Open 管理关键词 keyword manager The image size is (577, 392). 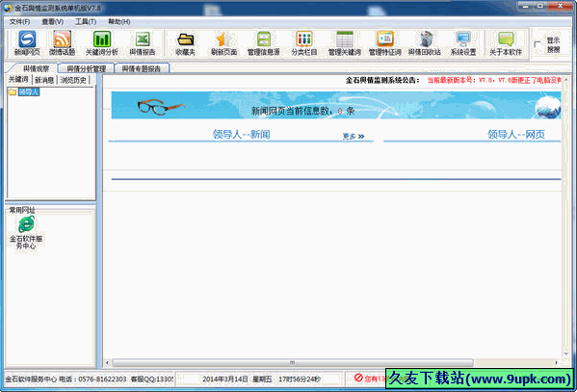[345, 43]
